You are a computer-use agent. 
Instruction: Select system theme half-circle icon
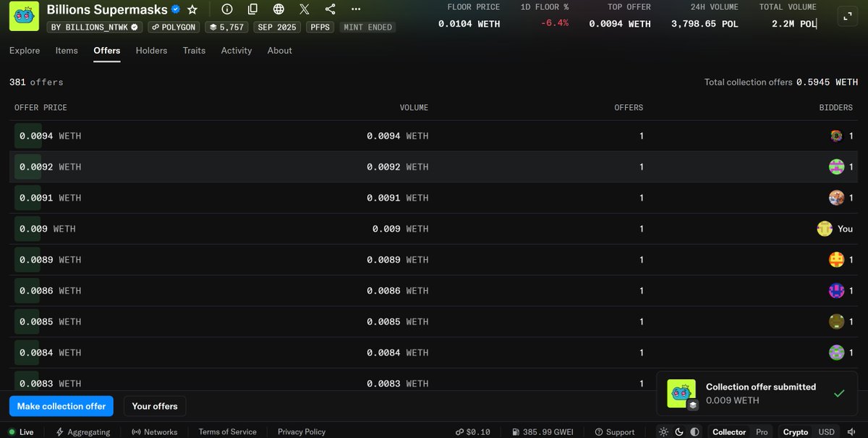click(694, 431)
